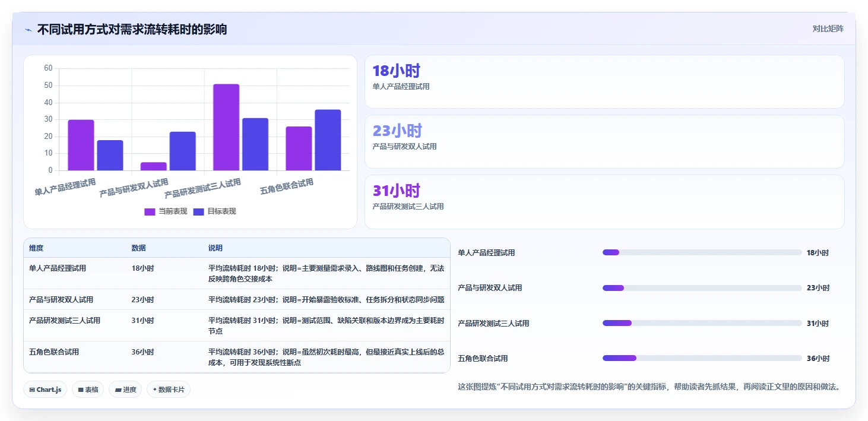Click the 表格 tag chip
The image size is (868, 421).
click(x=88, y=390)
